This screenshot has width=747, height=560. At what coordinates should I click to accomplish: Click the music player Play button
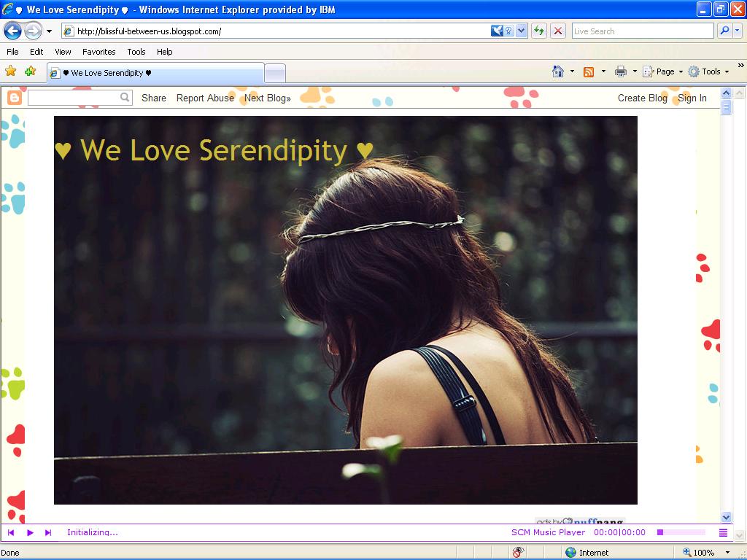tap(30, 532)
